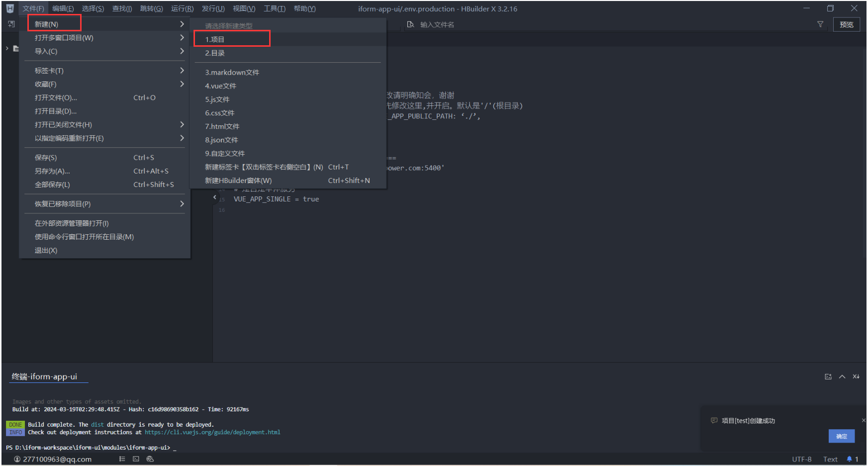Click the HBuilder logo icon at top-left

pyautogui.click(x=10, y=8)
